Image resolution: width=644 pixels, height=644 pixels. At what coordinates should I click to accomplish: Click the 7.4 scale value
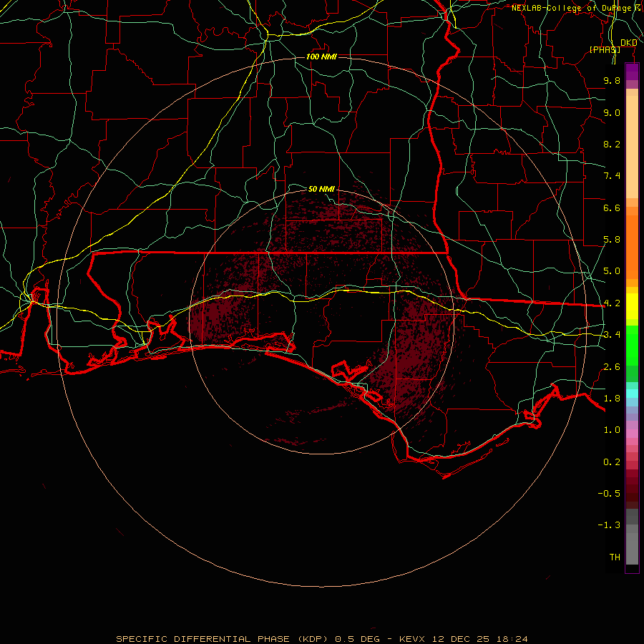(x=612, y=176)
